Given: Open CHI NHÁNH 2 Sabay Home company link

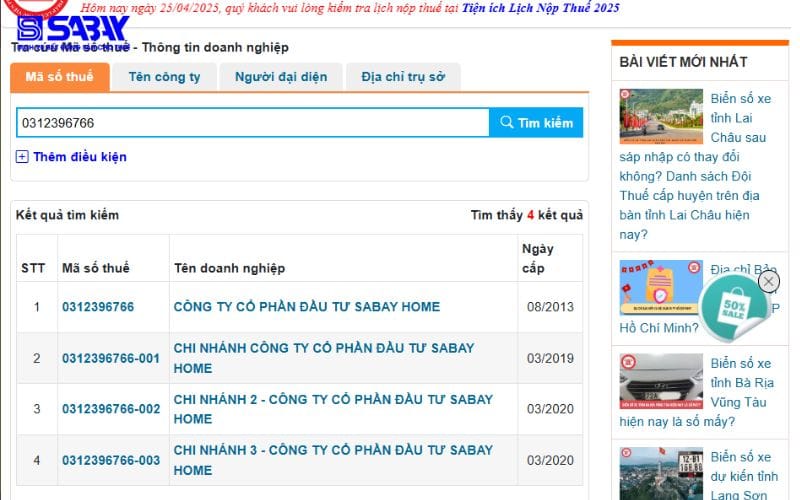Looking at the screenshot, I should coord(333,409).
